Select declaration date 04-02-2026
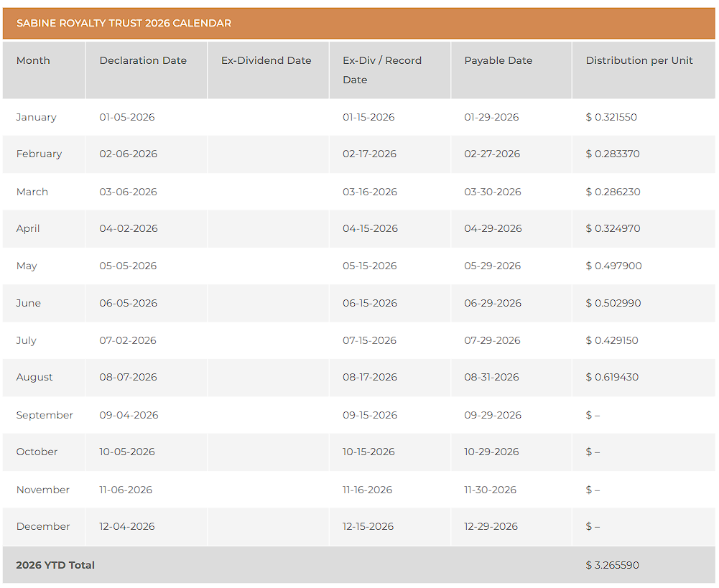The height and width of the screenshot is (588, 719). click(x=129, y=229)
